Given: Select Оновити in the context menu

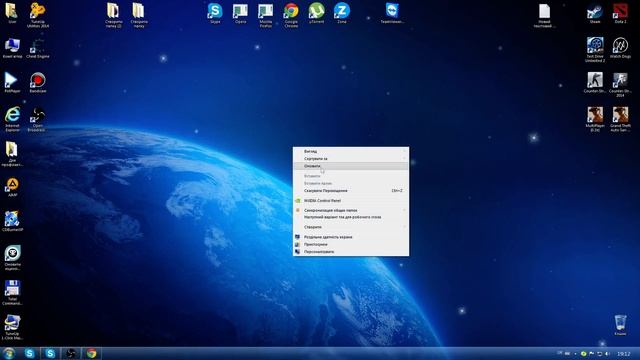Looking at the screenshot, I should click(351, 166).
